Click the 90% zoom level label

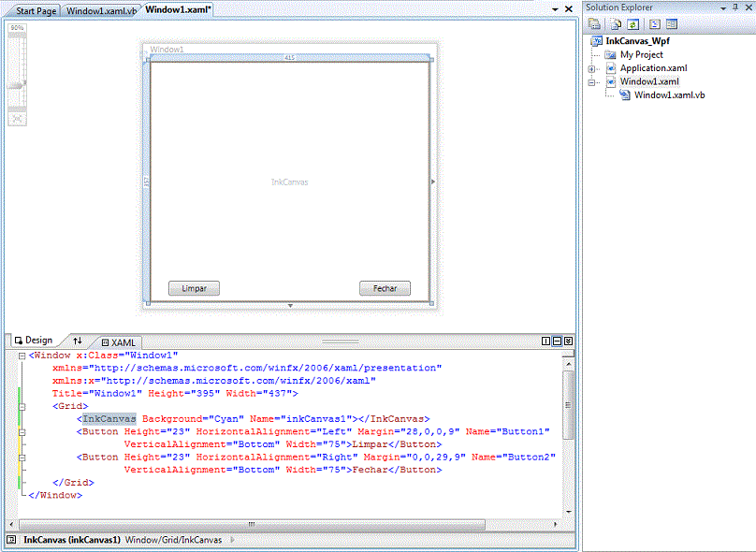18,28
